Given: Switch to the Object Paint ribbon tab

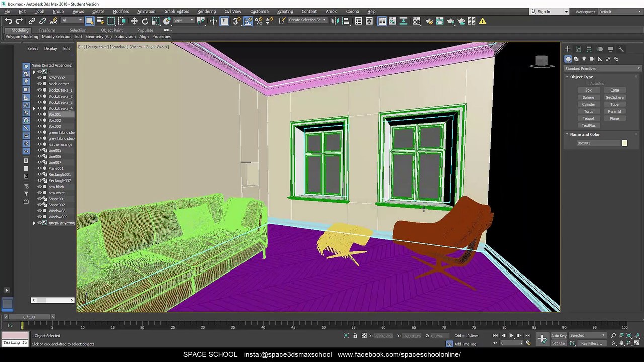Looking at the screenshot, I should coord(112,30).
